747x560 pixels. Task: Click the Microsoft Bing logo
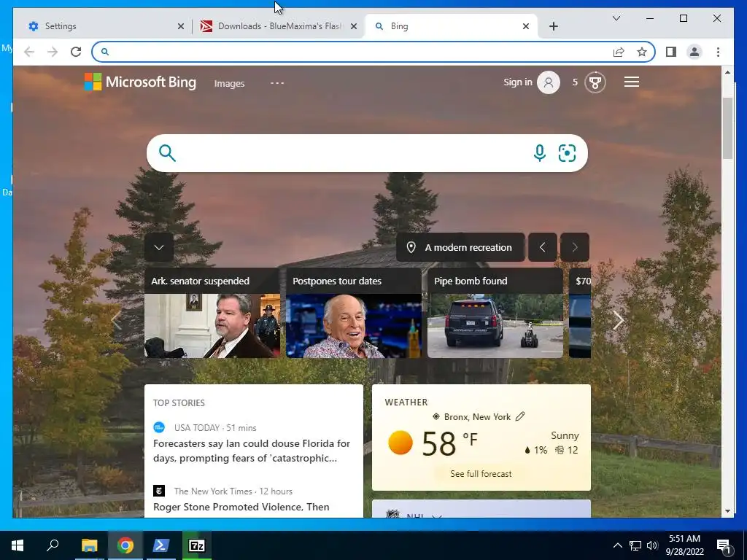[x=140, y=82]
